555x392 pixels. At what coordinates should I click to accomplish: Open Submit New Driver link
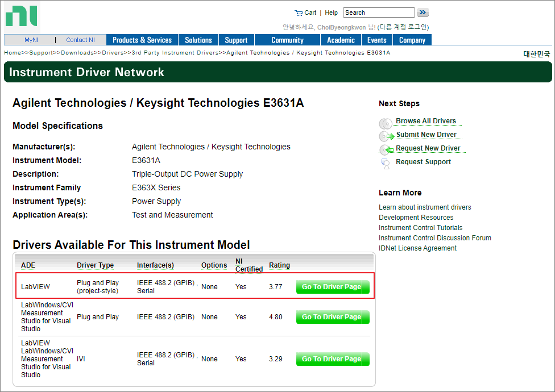[x=426, y=135]
